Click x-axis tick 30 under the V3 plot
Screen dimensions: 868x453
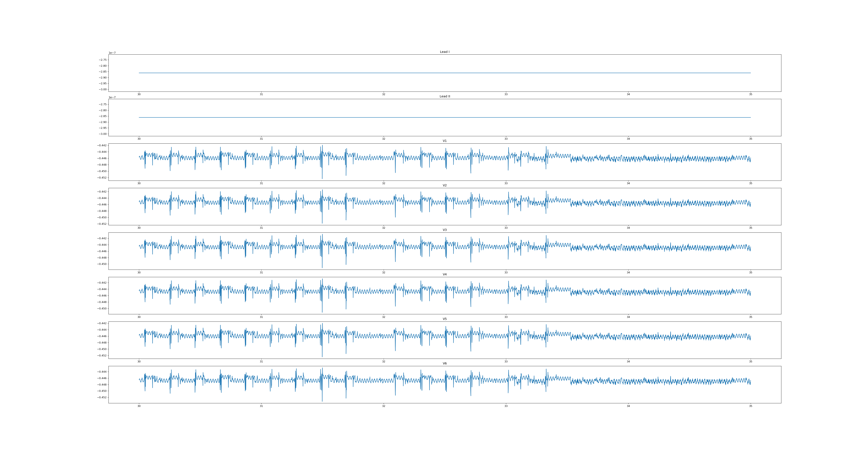pyautogui.click(x=139, y=272)
